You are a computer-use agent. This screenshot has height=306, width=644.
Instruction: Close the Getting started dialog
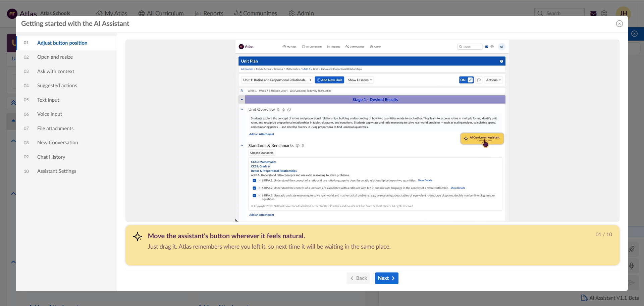click(x=620, y=23)
